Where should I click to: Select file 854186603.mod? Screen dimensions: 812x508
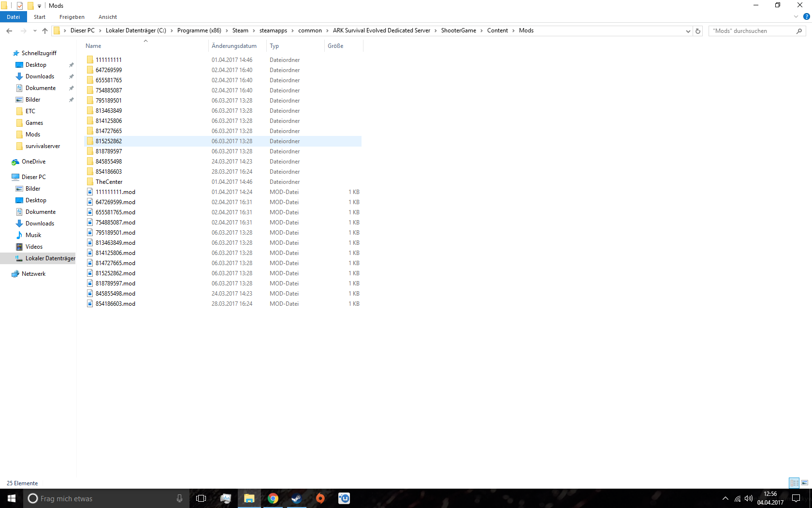point(116,304)
